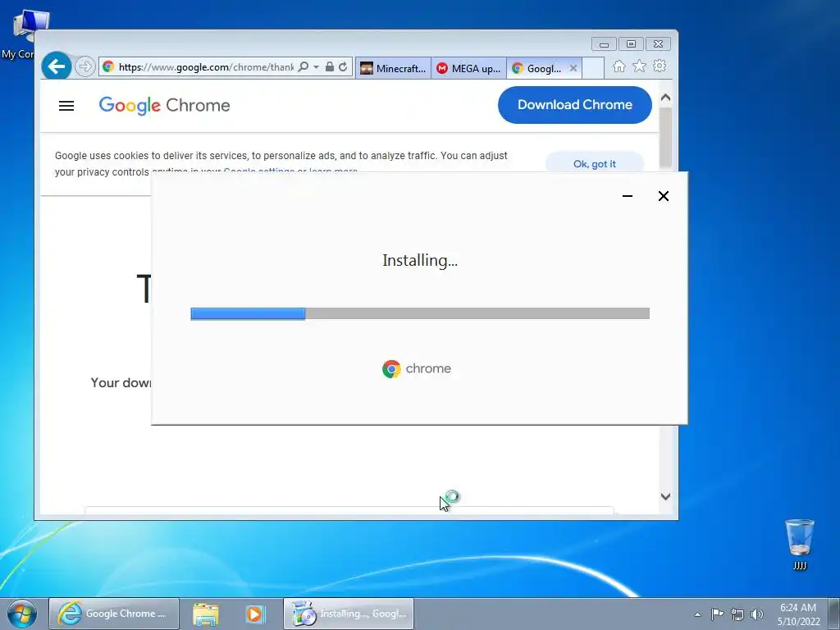Refresh the page with the reload icon
840x630 pixels.
[343, 66]
